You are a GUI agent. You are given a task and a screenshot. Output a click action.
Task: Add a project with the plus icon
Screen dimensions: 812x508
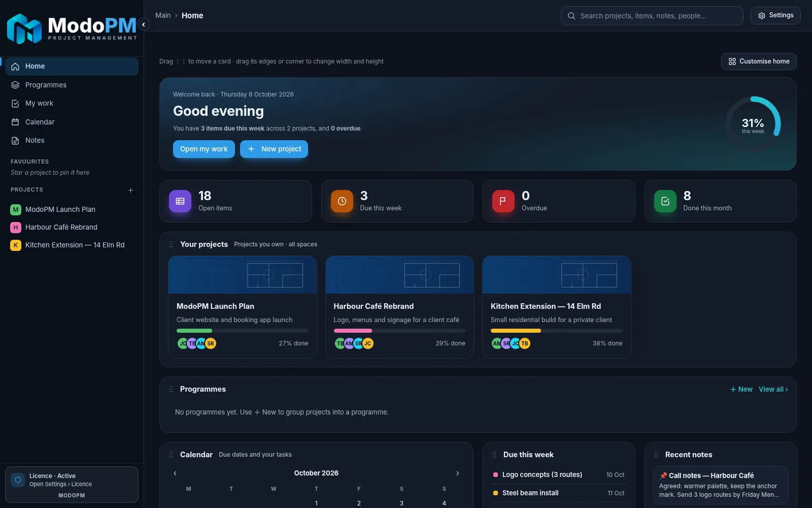click(x=130, y=190)
